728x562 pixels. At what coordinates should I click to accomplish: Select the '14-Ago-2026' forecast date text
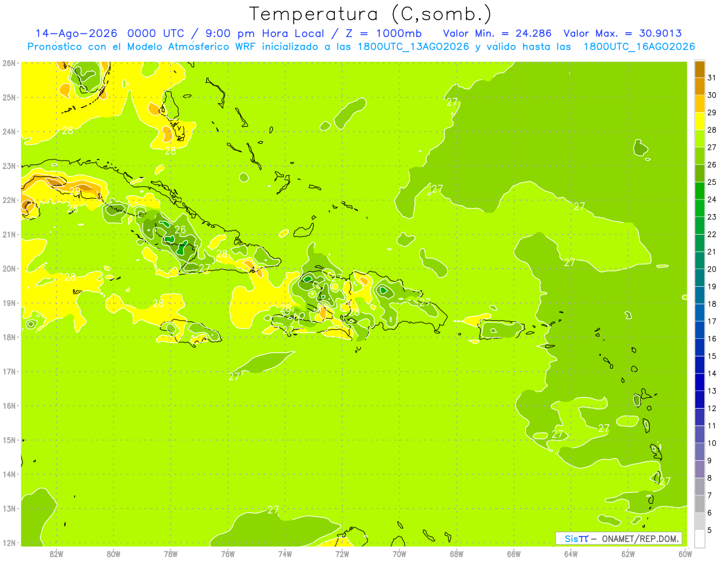click(x=77, y=33)
